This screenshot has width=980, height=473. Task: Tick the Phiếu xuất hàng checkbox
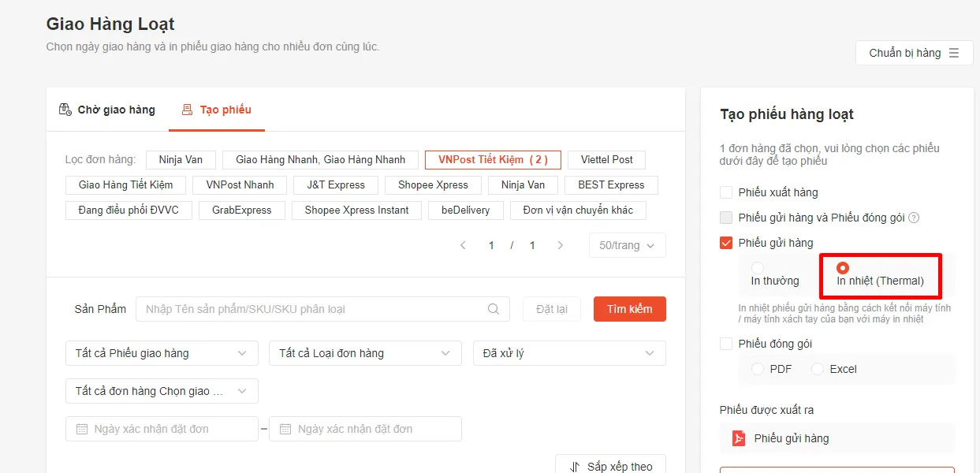click(726, 192)
